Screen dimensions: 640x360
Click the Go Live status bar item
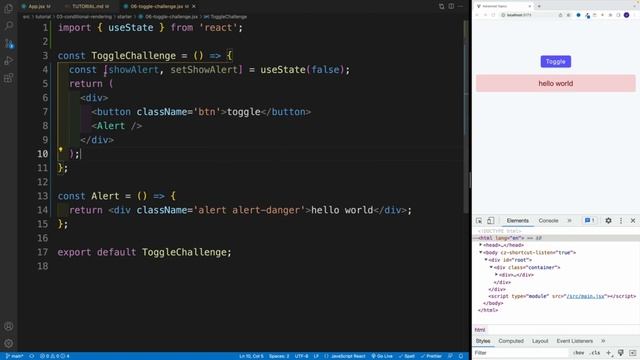[x=382, y=356]
